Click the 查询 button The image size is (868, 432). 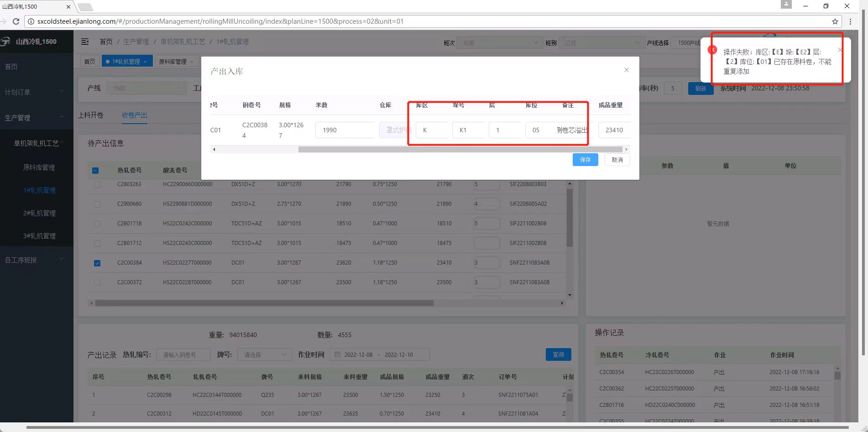click(558, 354)
